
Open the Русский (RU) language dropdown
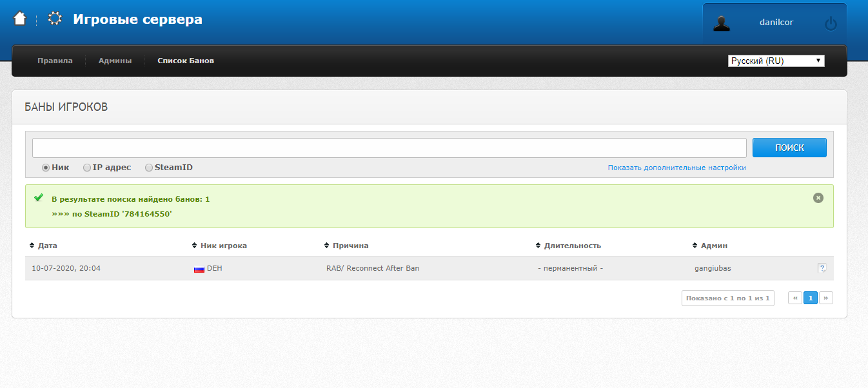coord(776,61)
